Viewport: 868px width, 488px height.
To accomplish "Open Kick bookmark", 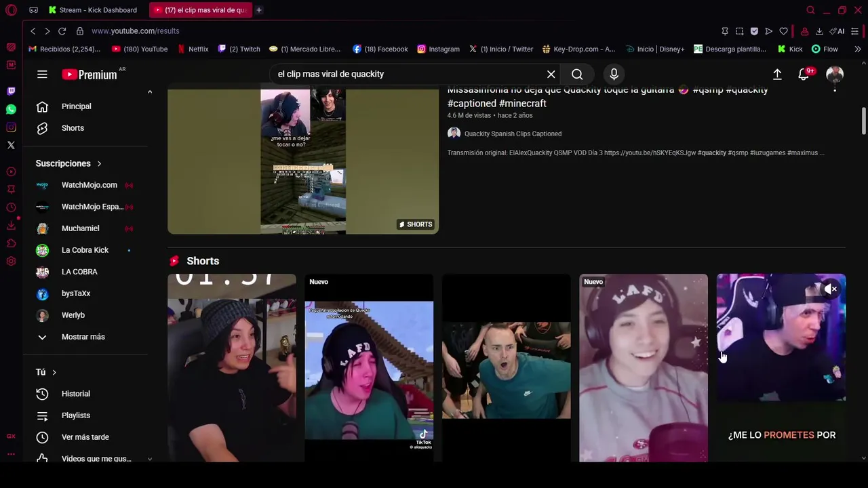I will pos(790,49).
